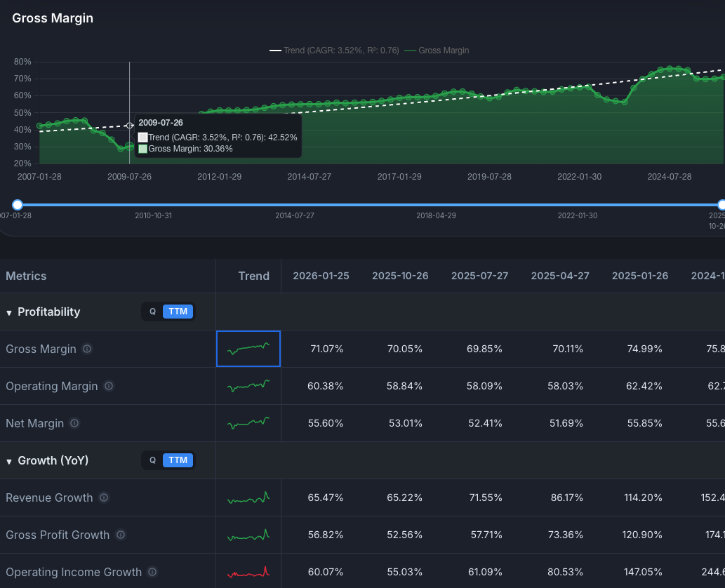Open Operating Margin trend sparkline

coord(248,386)
